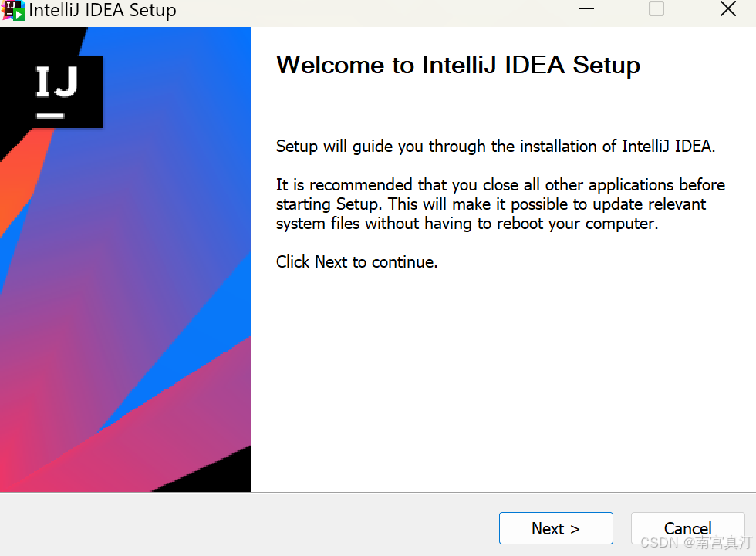Click the 'Click Next to continue.' text
This screenshot has height=556, width=756.
[x=356, y=261]
